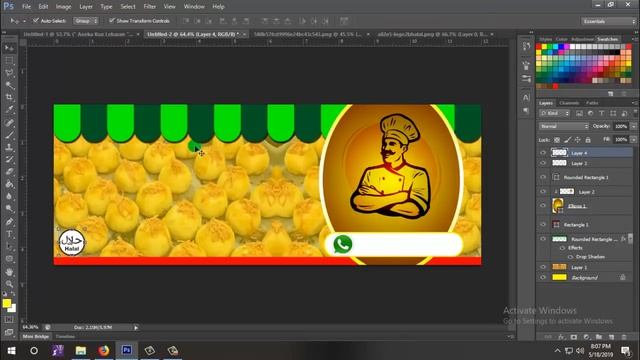
Task: Select the Path Selection tool
Action: tap(9, 246)
